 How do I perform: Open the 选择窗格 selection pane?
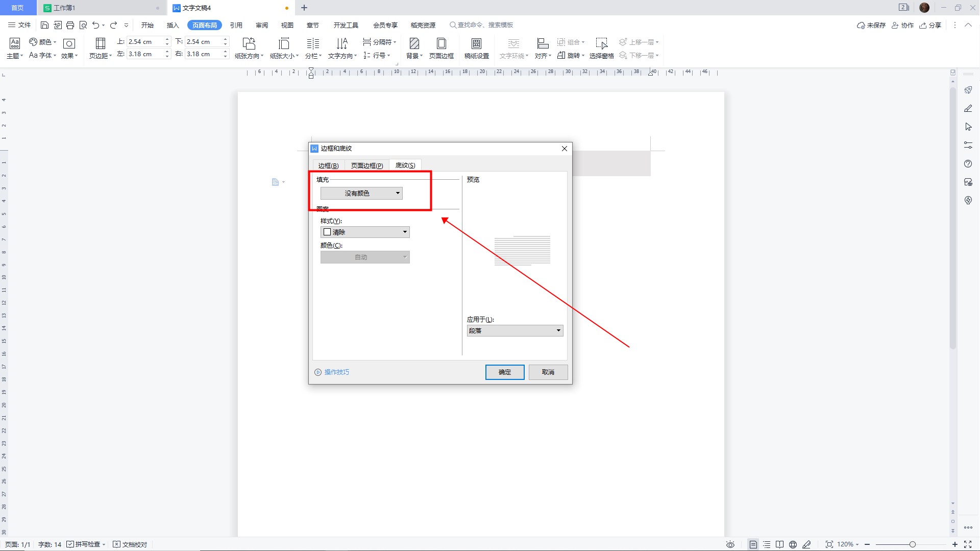click(x=601, y=44)
